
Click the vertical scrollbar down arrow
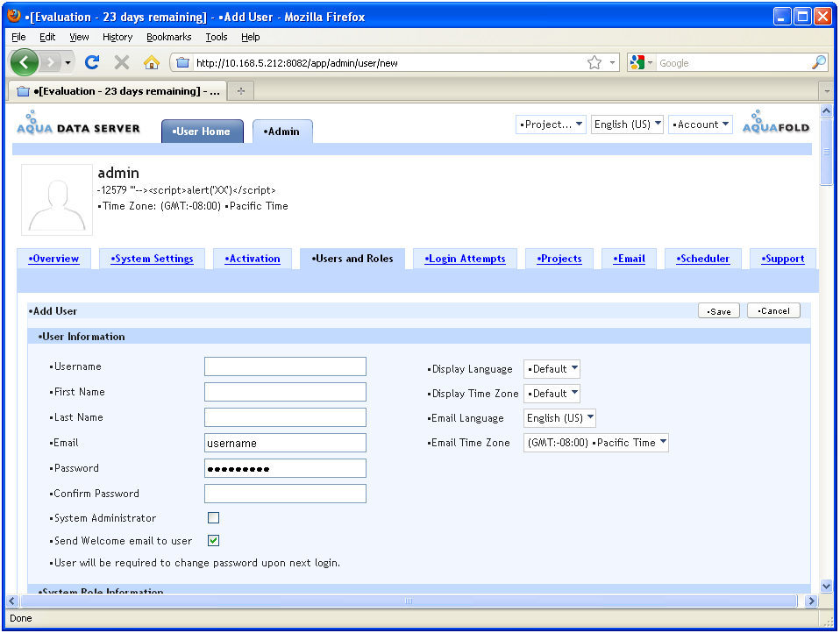click(826, 586)
